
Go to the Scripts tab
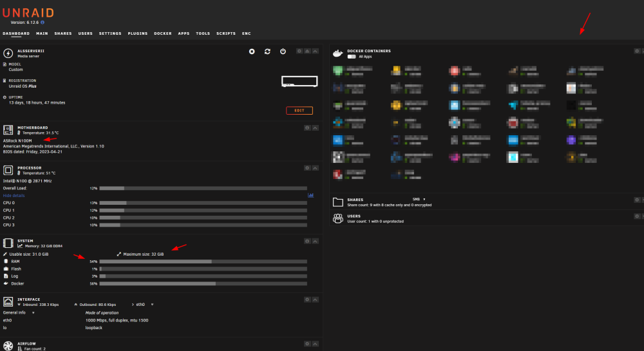click(x=226, y=33)
